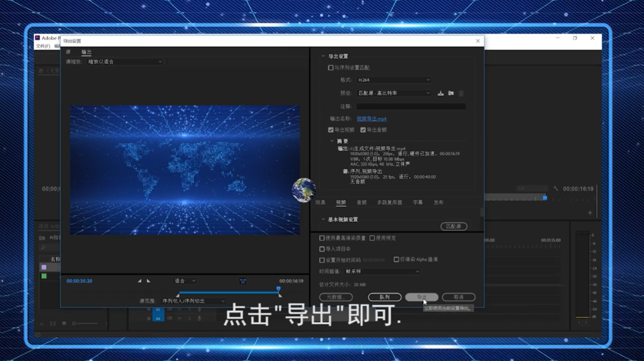Enable match sequence settings checkbox
644x361 pixels.
(331, 67)
